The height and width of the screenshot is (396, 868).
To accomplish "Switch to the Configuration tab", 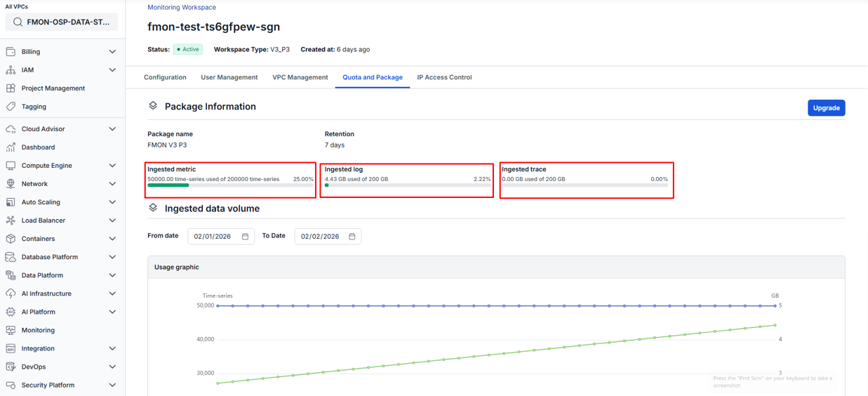I will click(x=165, y=77).
